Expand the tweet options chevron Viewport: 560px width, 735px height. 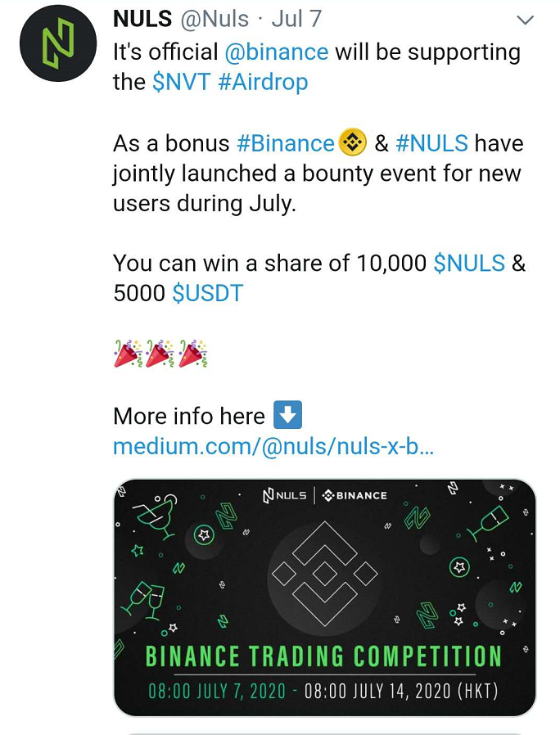tap(525, 20)
